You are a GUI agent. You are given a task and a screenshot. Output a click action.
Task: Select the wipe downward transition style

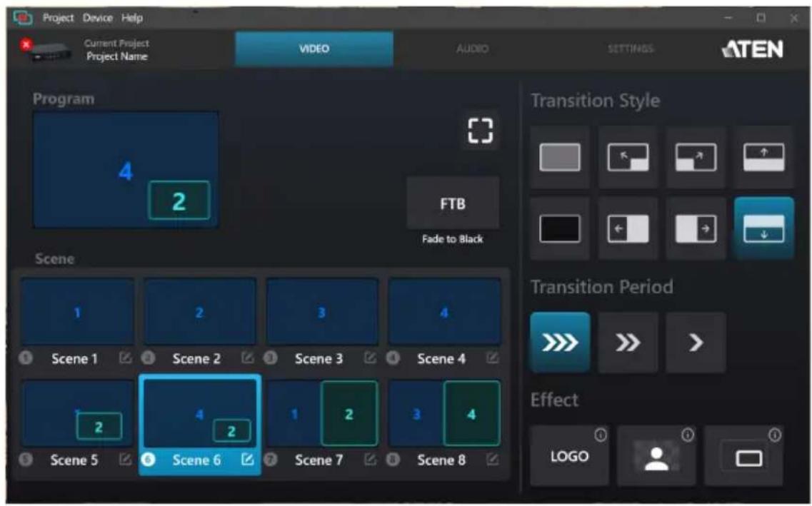pyautogui.click(x=764, y=228)
